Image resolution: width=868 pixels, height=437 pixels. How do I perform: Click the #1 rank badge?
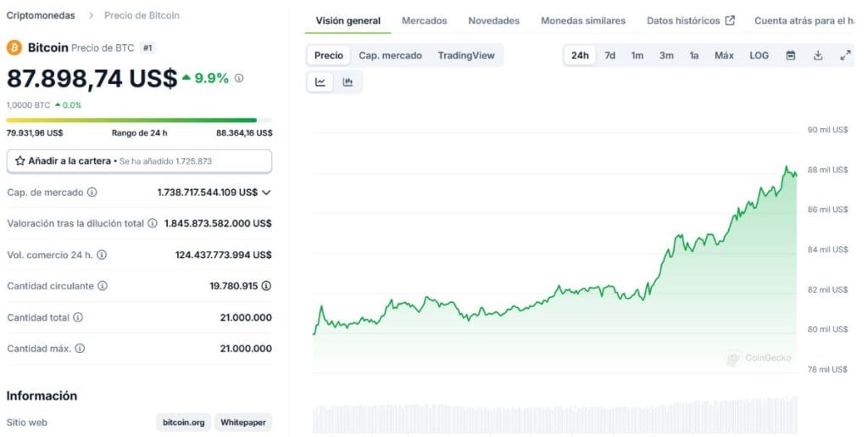tap(147, 48)
